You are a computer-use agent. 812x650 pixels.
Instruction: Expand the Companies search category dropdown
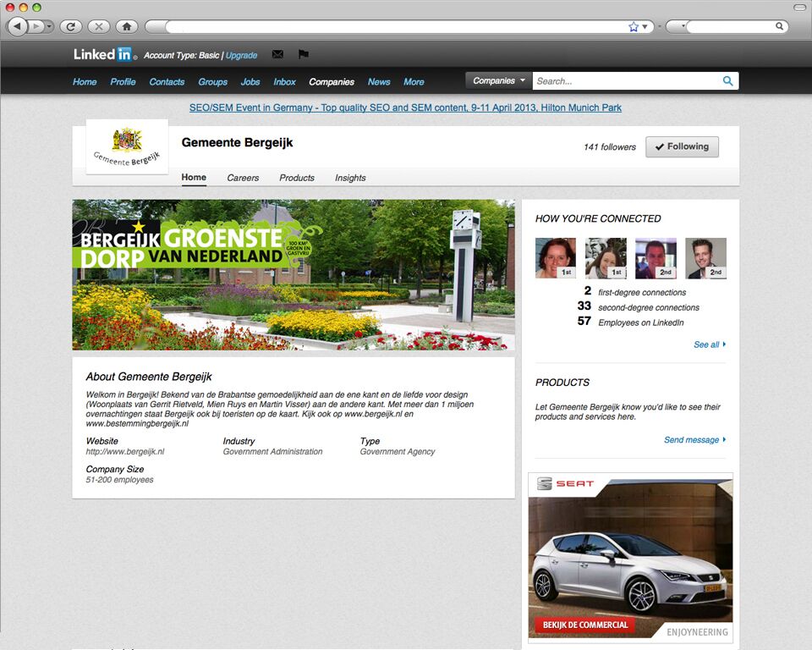point(499,81)
